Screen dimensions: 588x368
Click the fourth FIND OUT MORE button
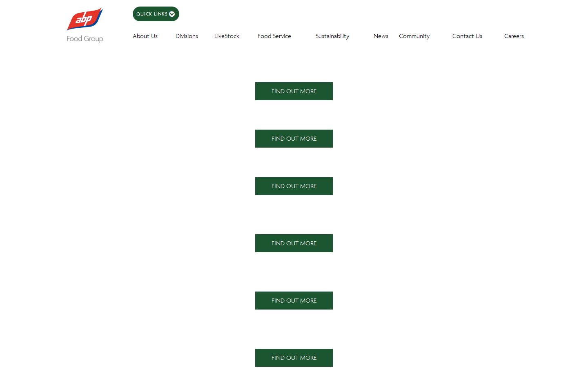tap(294, 243)
